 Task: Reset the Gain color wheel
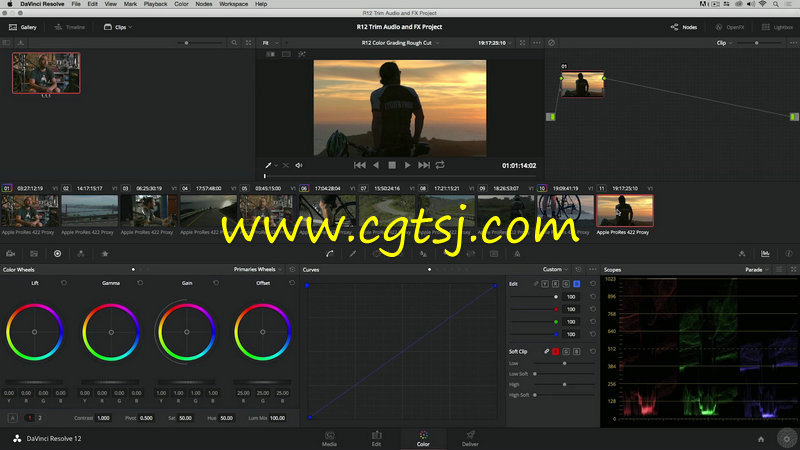point(216,283)
